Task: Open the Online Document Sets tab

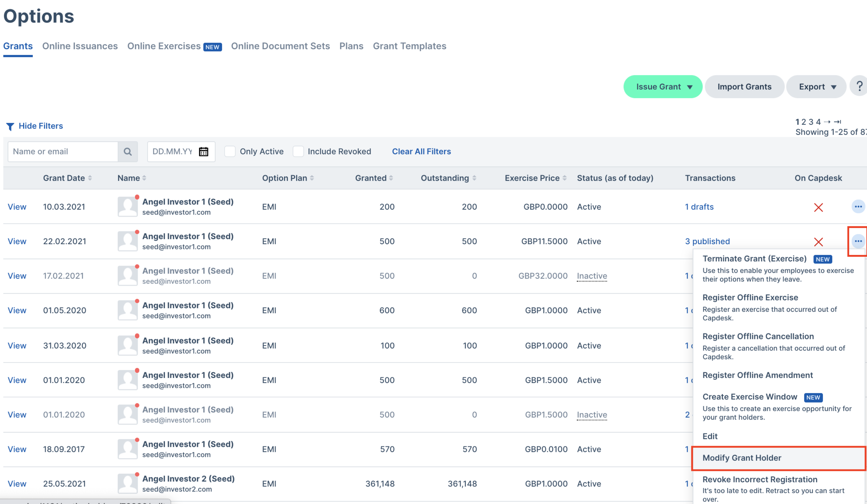Action: (280, 46)
